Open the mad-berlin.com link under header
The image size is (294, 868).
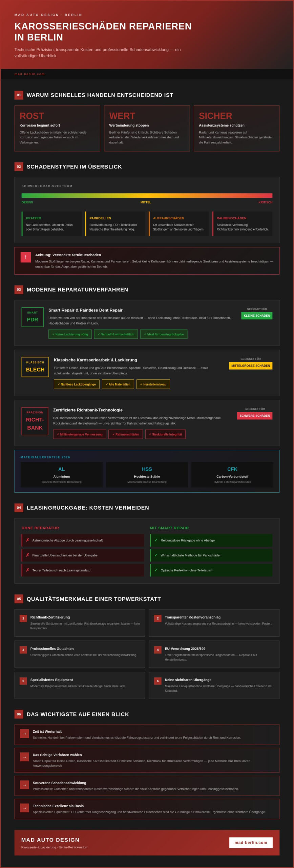coord(29,74)
